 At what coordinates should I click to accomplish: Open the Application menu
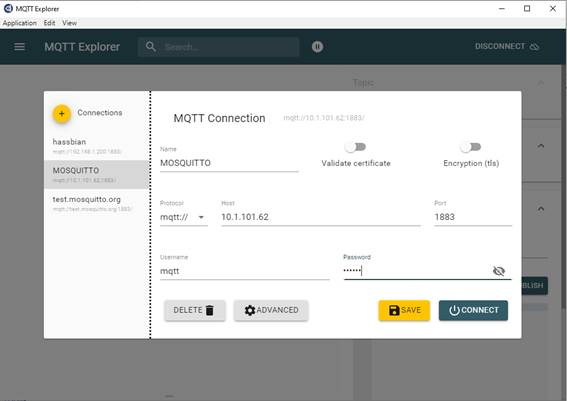[x=20, y=23]
